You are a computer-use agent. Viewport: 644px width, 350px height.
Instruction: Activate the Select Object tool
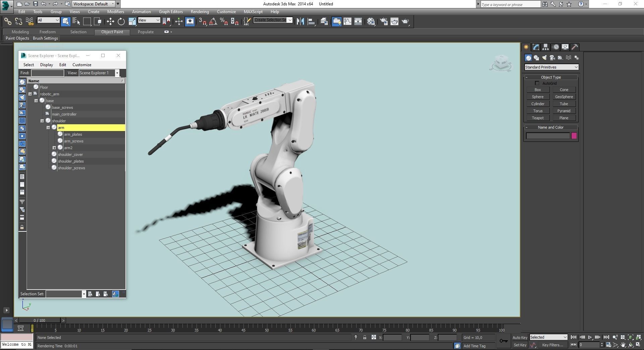click(x=65, y=21)
